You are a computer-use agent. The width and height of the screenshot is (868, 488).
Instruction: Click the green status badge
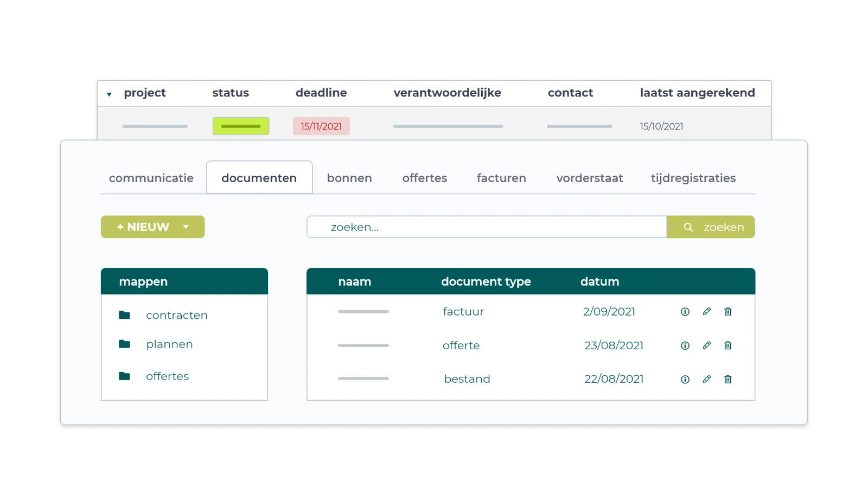(x=241, y=126)
